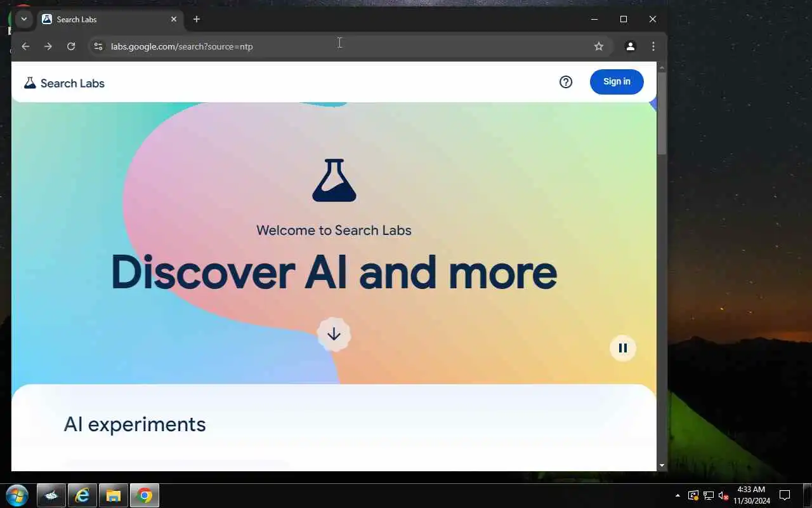This screenshot has width=812, height=508.
Task: Click the Chrome icon on the taskbar
Action: 145,495
